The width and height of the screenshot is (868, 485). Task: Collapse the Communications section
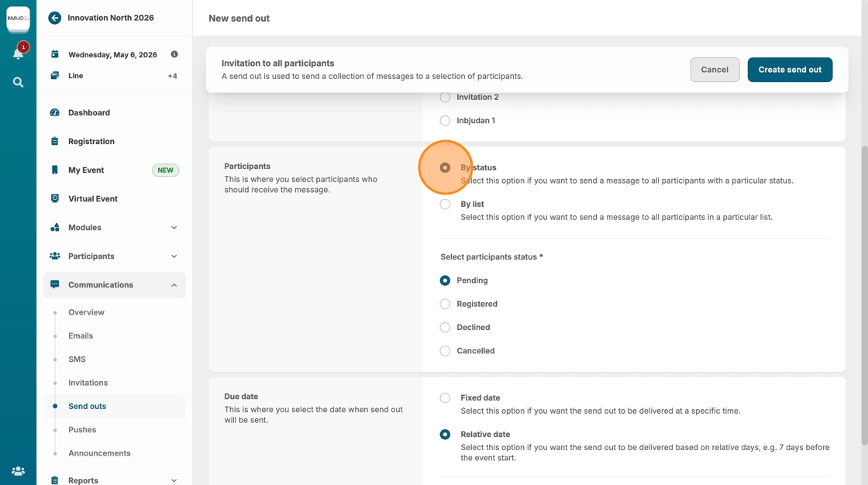(174, 285)
